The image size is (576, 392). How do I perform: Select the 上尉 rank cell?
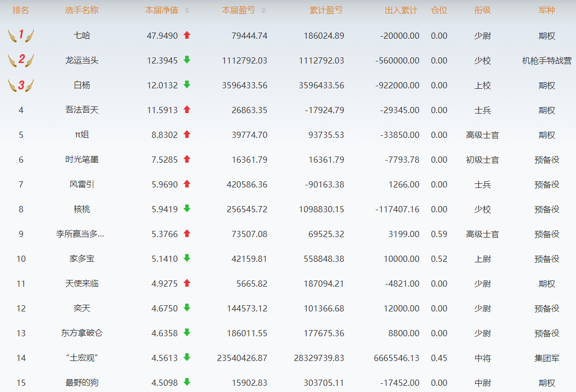pos(482,259)
